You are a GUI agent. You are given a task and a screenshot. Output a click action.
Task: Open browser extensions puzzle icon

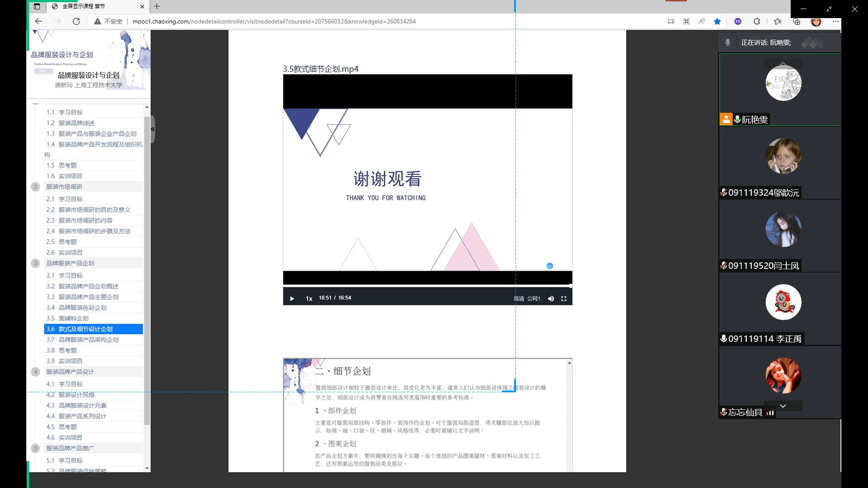[757, 21]
